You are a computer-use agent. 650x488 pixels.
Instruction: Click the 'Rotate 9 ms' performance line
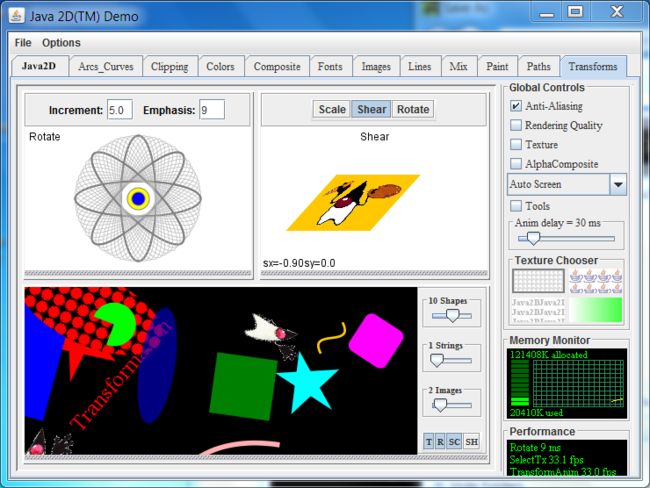pyautogui.click(x=535, y=448)
